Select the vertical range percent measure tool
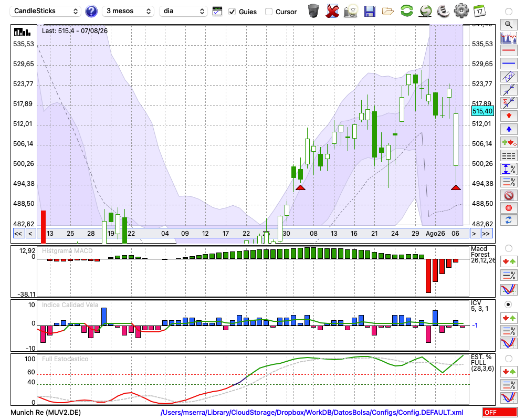The width and height of the screenshot is (525, 420). (509, 169)
